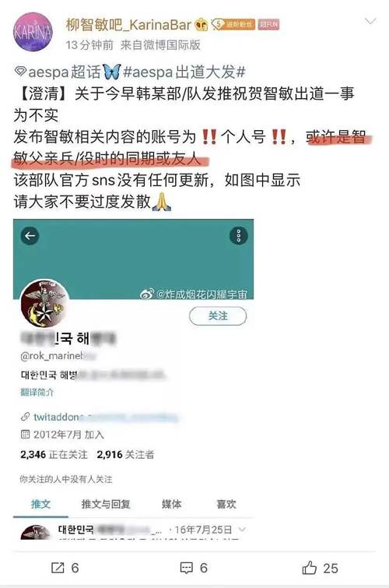The width and height of the screenshot is (389, 588).
Task: Open the KARINA profile avatar
Action: coord(33,32)
